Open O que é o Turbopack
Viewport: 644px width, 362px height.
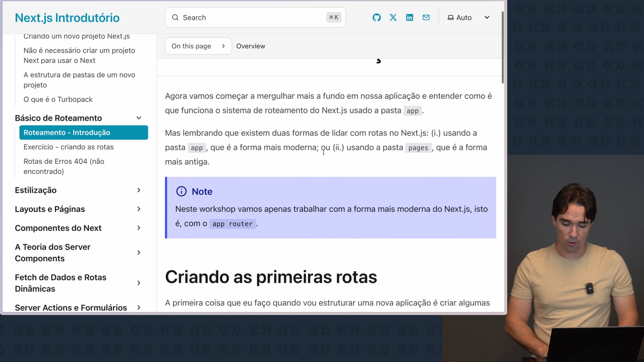coord(58,100)
